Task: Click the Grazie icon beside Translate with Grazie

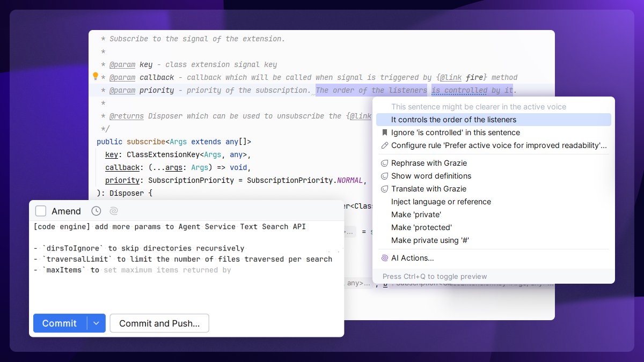Action: 385,189
